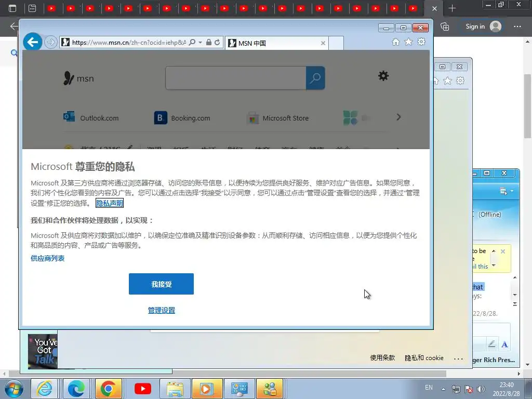The width and height of the screenshot is (532, 399).
Task: Open the 管理设置 manage settings link
Action: (162, 310)
